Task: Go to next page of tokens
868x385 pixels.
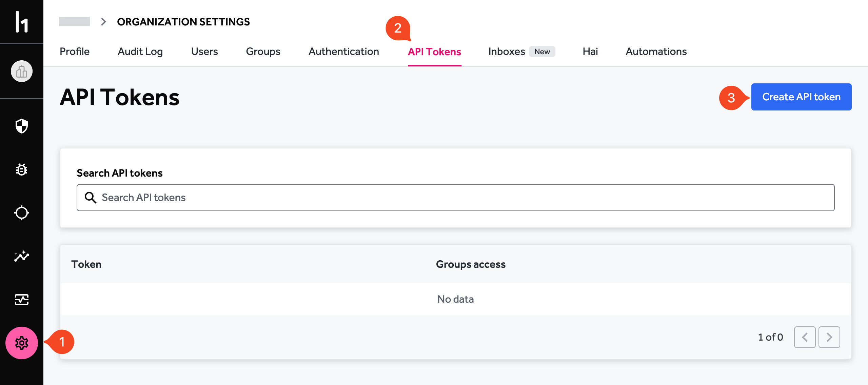Action: (829, 337)
